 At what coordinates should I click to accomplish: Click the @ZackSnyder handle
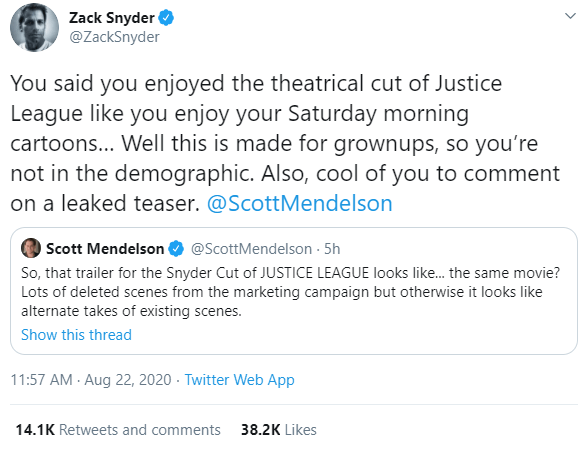pos(114,37)
